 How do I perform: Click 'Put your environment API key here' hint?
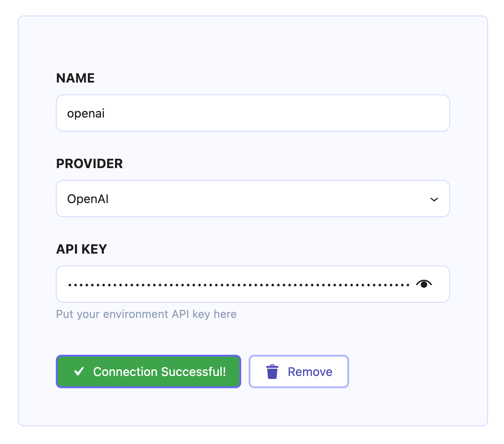coord(146,314)
